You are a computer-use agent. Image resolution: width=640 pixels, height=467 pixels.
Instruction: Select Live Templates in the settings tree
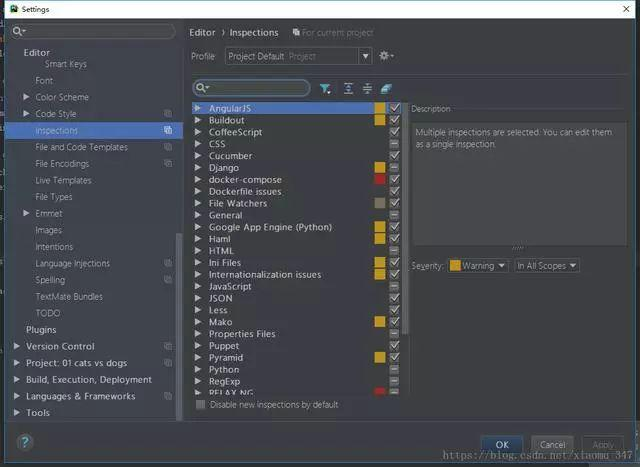click(x=63, y=180)
